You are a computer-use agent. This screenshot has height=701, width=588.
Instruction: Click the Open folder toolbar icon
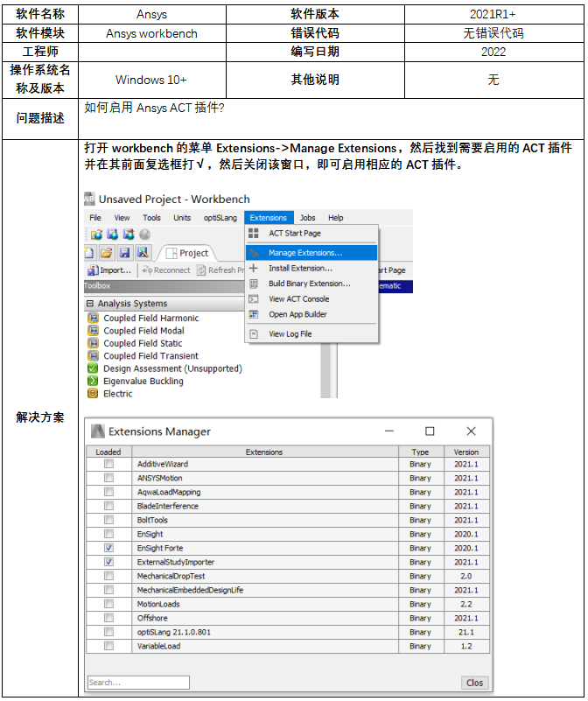(107, 253)
